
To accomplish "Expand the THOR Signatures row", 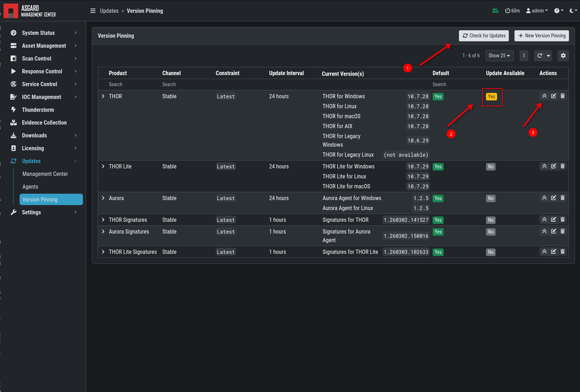I will (103, 220).
